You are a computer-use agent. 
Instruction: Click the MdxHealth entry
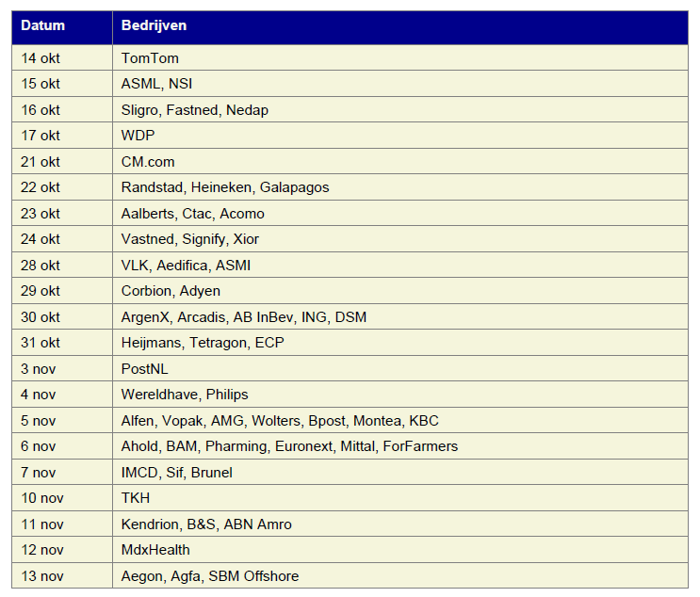155,550
